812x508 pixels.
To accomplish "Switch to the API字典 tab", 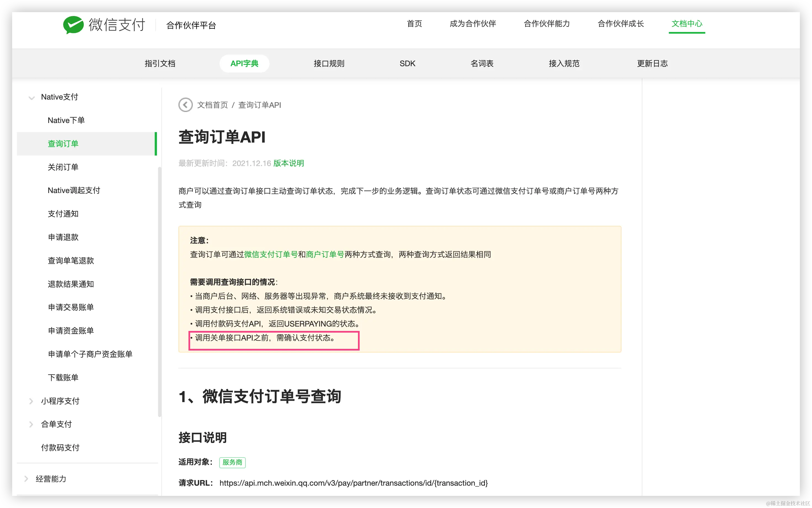I will [244, 63].
